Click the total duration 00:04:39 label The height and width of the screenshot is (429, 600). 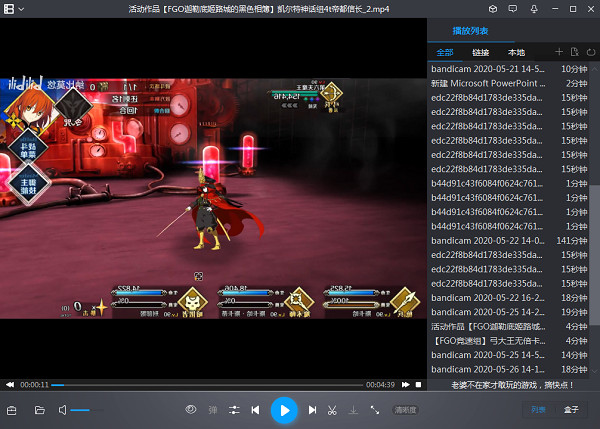(x=380, y=385)
